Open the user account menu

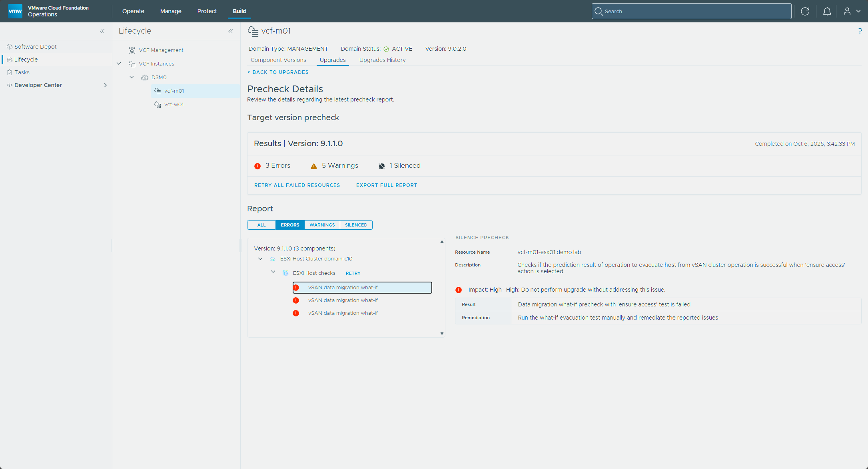pos(852,11)
